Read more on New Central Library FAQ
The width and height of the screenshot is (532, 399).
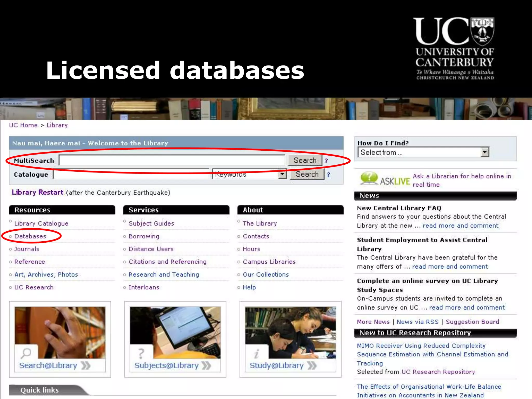(461, 225)
